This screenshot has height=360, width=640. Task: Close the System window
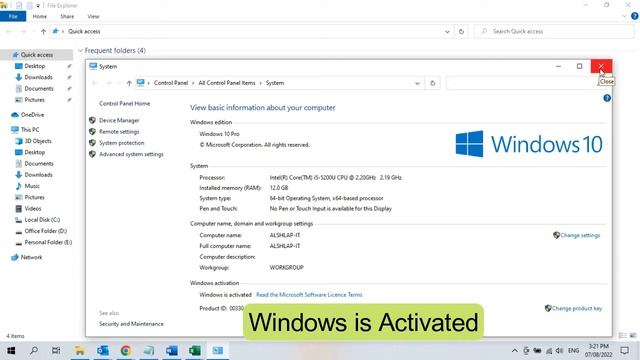(x=601, y=67)
